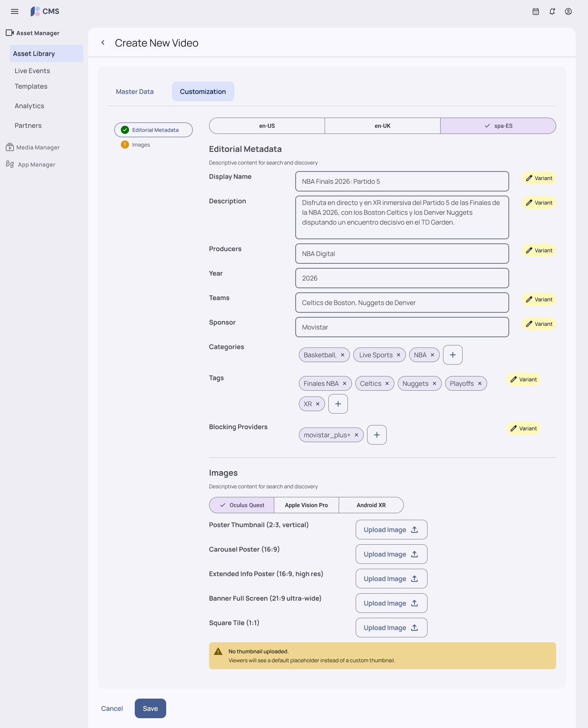This screenshot has width=588, height=728.
Task: Open Analytics in sidebar
Action: (29, 106)
